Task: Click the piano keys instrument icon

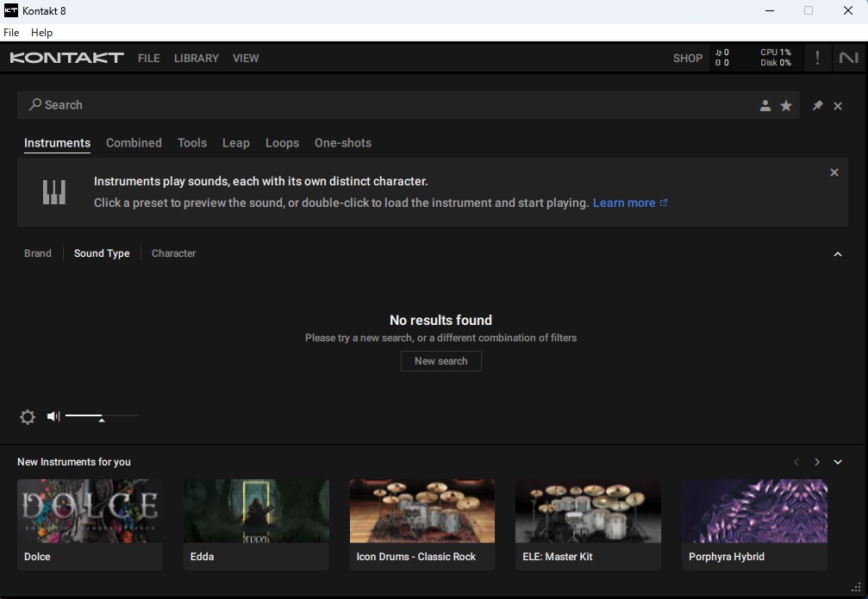Action: [54, 192]
